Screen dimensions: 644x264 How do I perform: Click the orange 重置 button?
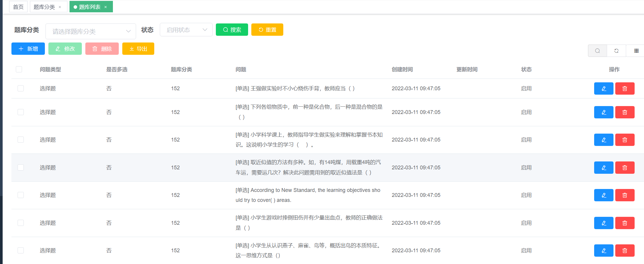[267, 30]
